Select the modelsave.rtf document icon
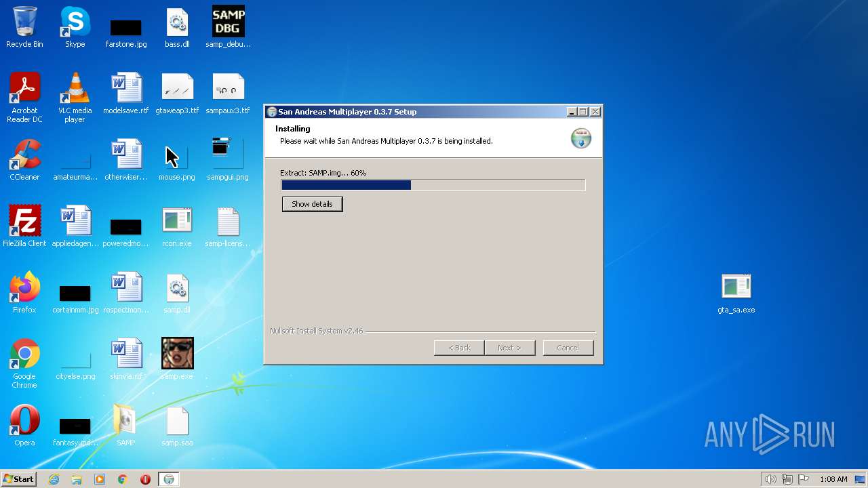Image resolution: width=868 pixels, height=488 pixels. coord(126,94)
